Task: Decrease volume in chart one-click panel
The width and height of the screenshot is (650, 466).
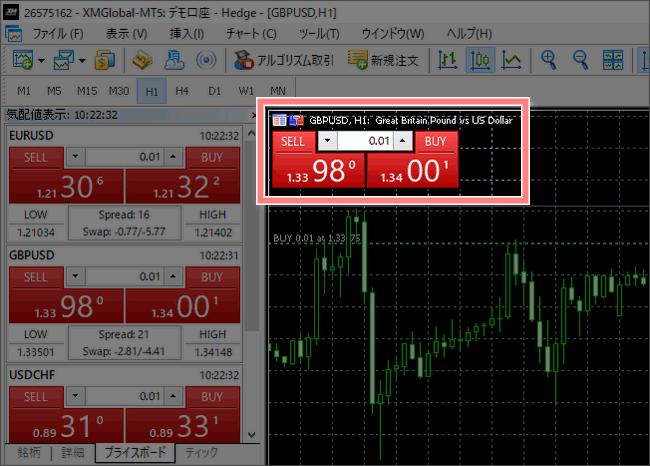Action: click(x=327, y=141)
